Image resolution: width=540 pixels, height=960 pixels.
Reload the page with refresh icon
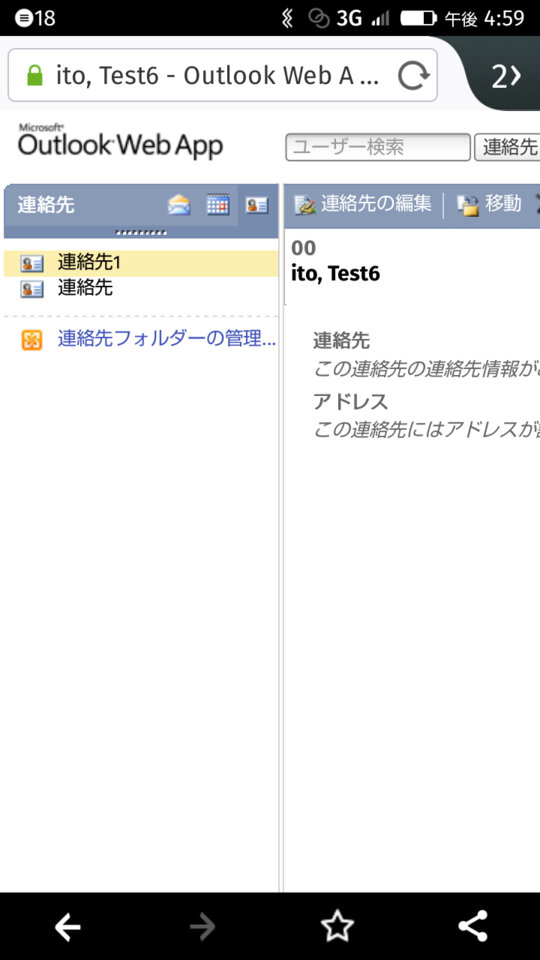[414, 76]
